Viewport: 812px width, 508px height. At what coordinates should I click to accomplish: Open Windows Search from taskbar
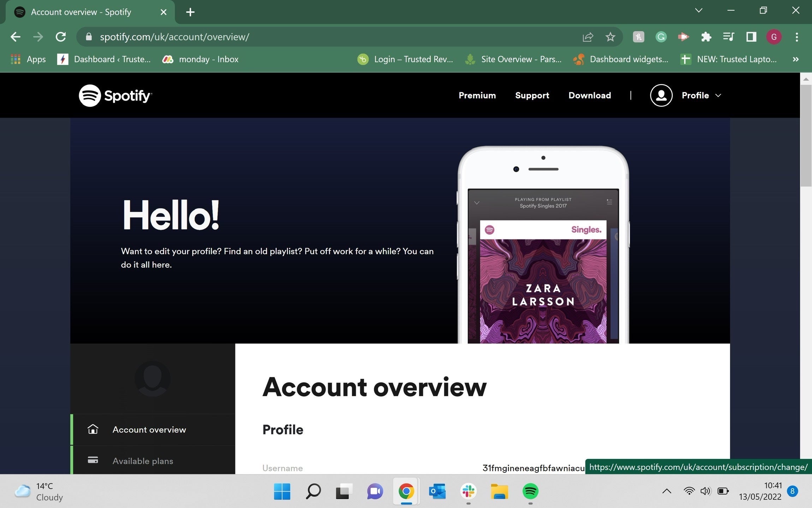[313, 491]
